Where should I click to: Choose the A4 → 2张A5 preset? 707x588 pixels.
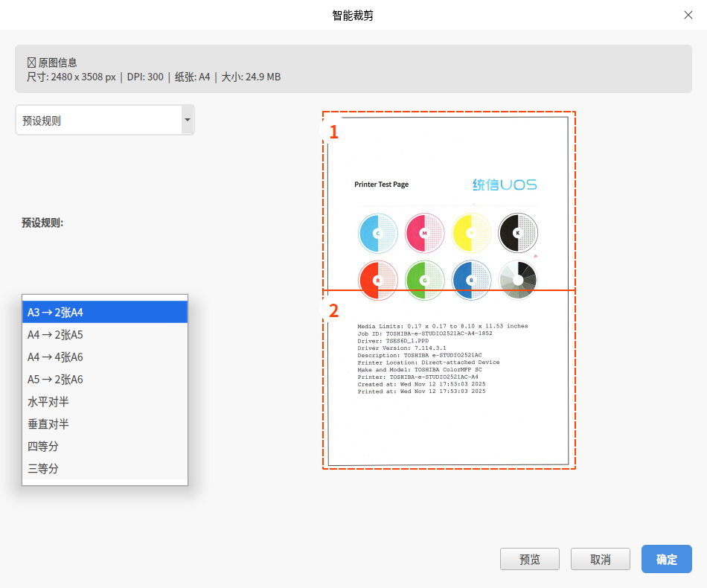pyautogui.click(x=105, y=335)
